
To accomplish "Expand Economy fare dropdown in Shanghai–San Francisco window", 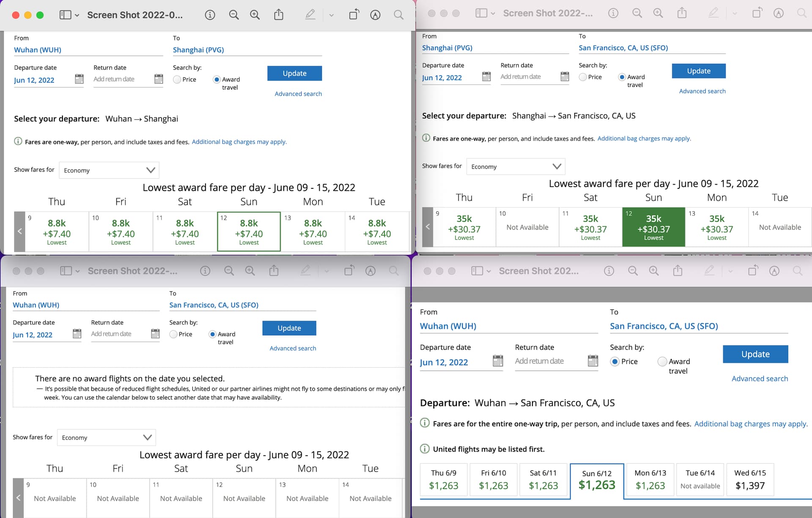I will [x=516, y=166].
